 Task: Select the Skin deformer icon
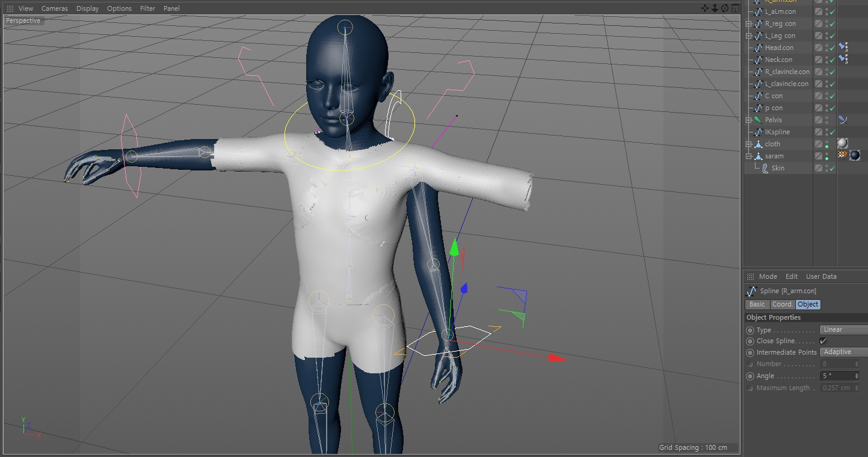(x=765, y=168)
